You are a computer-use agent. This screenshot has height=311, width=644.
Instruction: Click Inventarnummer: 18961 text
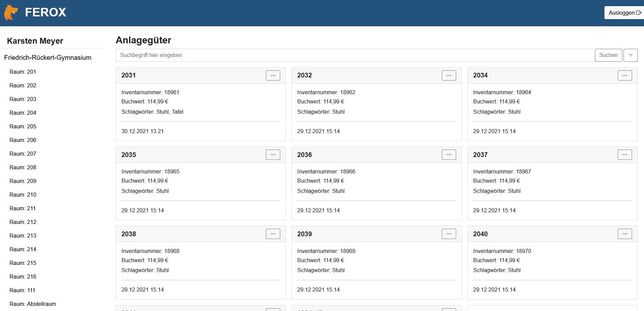click(150, 92)
